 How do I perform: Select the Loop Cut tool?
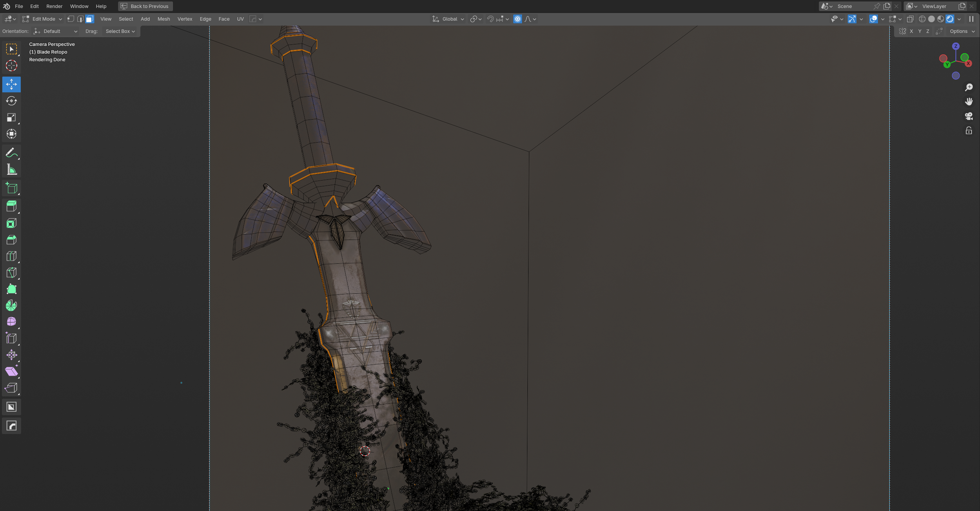click(11, 256)
